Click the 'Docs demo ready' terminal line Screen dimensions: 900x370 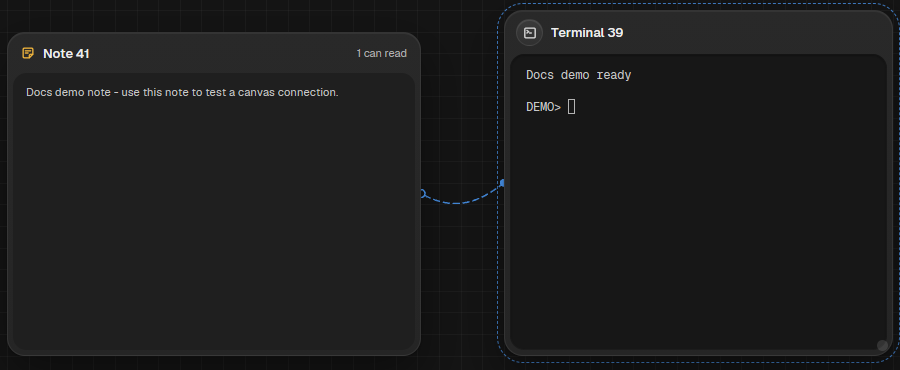point(579,75)
